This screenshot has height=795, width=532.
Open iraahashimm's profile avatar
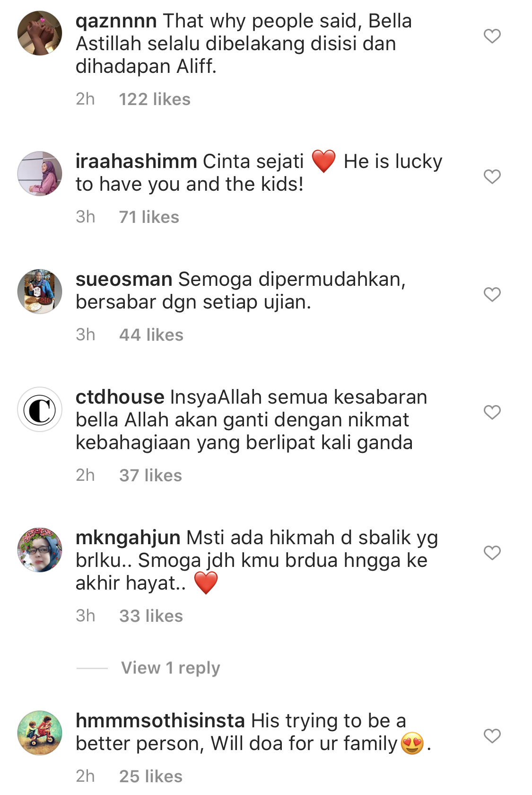point(40,174)
